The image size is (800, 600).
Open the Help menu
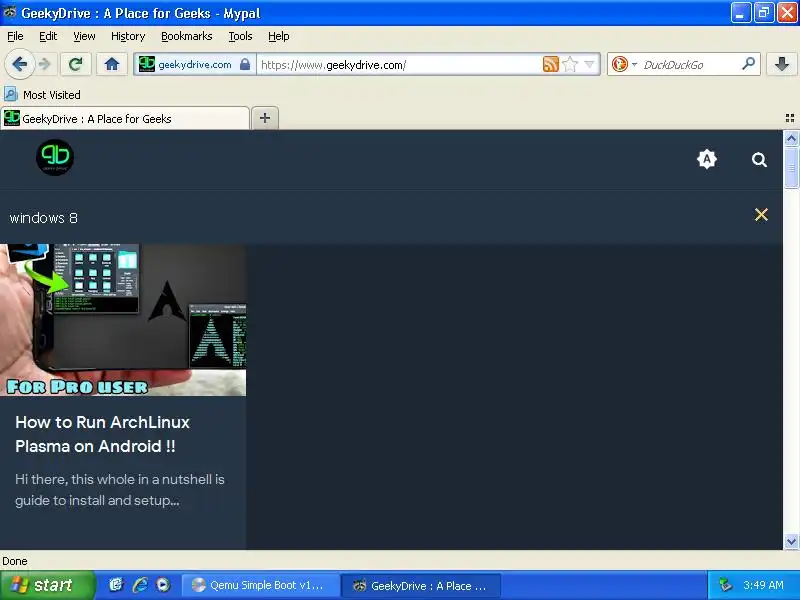(279, 36)
